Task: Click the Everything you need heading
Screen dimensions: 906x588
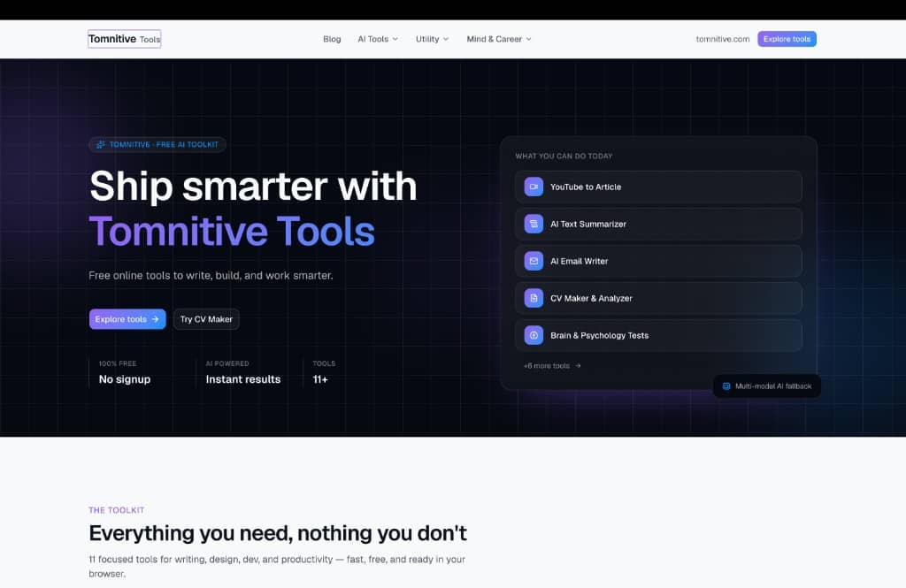Action: pos(277,533)
